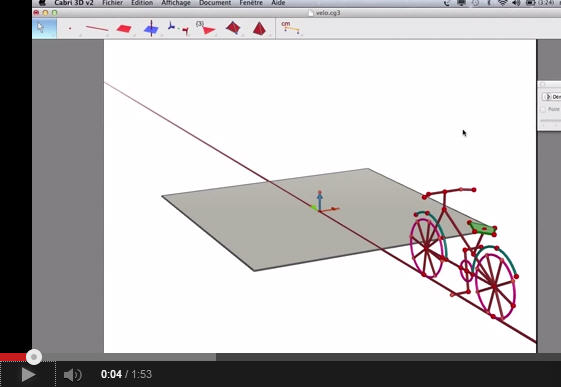Pick the Perpendicular construction tool
The width and height of the screenshot is (561, 387).
click(x=151, y=28)
